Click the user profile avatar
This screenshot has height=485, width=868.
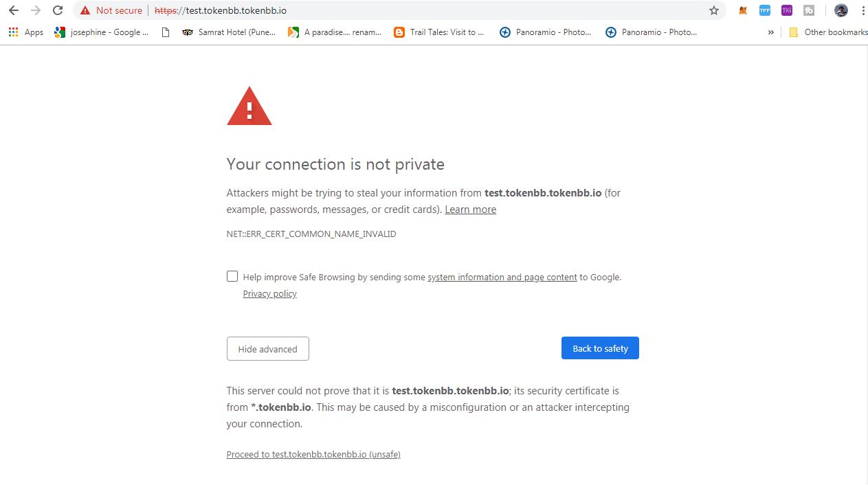tap(841, 10)
